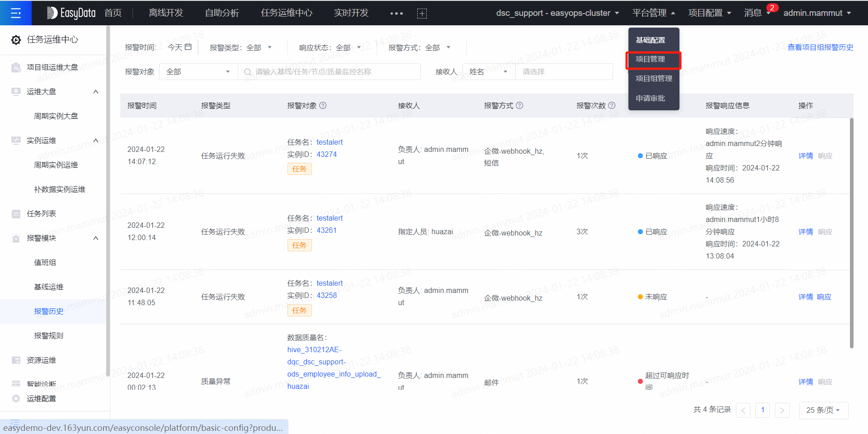Go to next page arrow in pagination

pyautogui.click(x=782, y=410)
